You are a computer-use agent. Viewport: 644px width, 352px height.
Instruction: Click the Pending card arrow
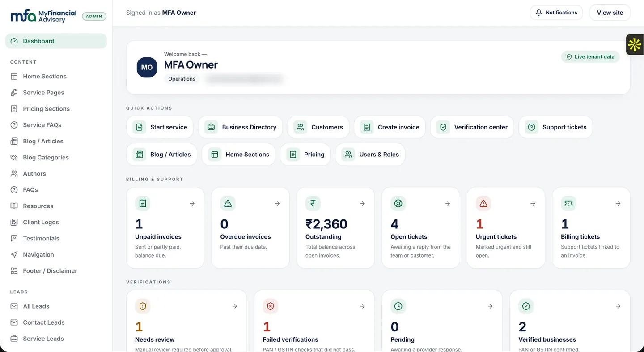[x=490, y=306]
